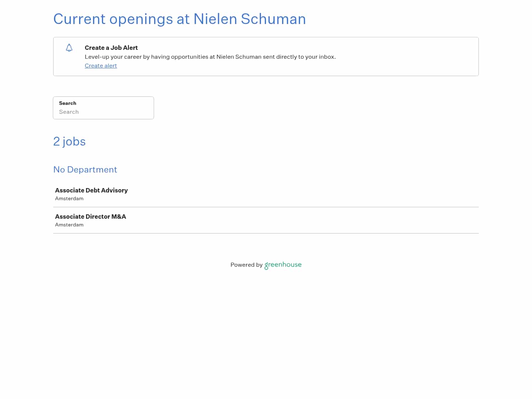Click the Greenhouse logo
Viewport: 532px width, 399px height.
click(283, 265)
